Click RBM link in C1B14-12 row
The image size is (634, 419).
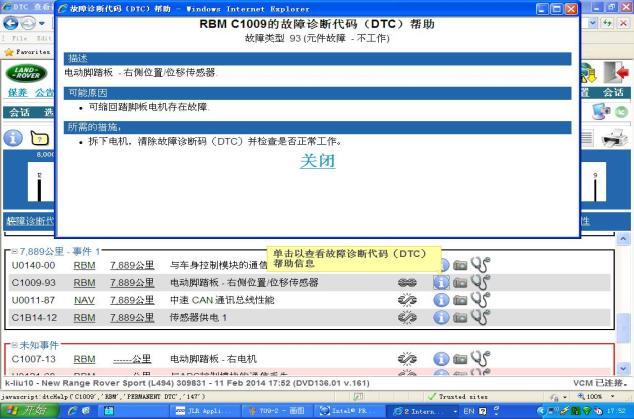click(x=85, y=317)
